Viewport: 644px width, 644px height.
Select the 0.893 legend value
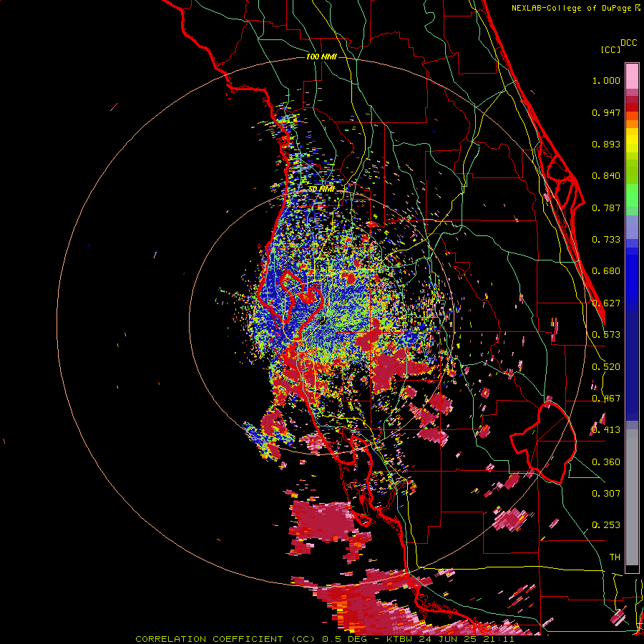[606, 144]
